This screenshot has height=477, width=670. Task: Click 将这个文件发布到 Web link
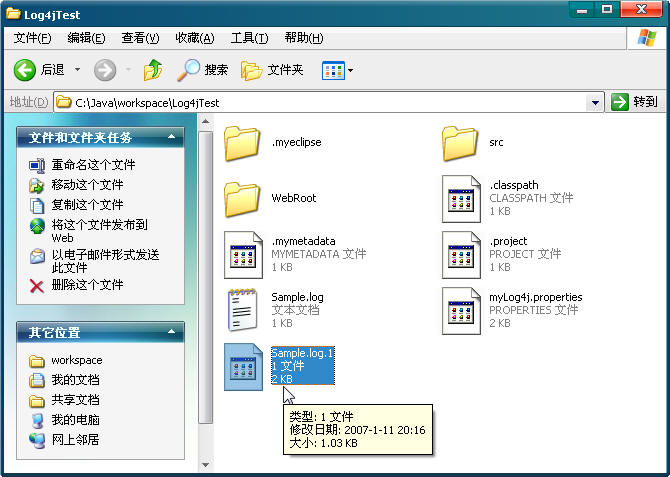point(99,231)
